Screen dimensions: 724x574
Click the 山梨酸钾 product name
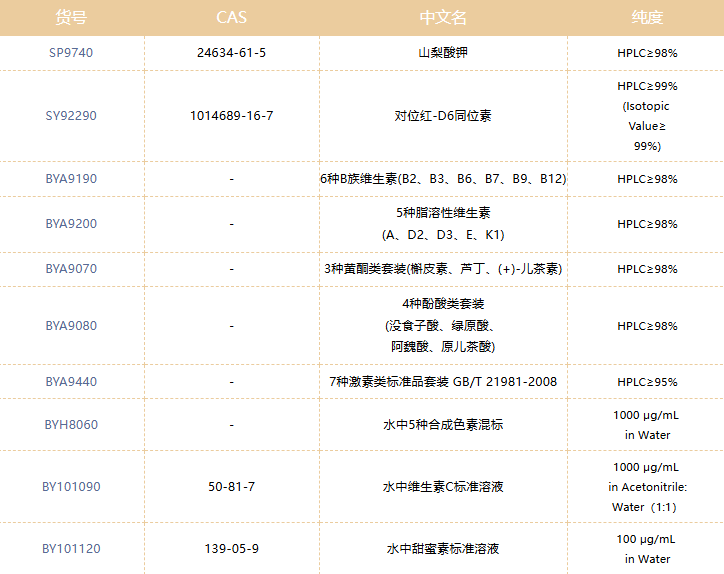click(x=443, y=52)
